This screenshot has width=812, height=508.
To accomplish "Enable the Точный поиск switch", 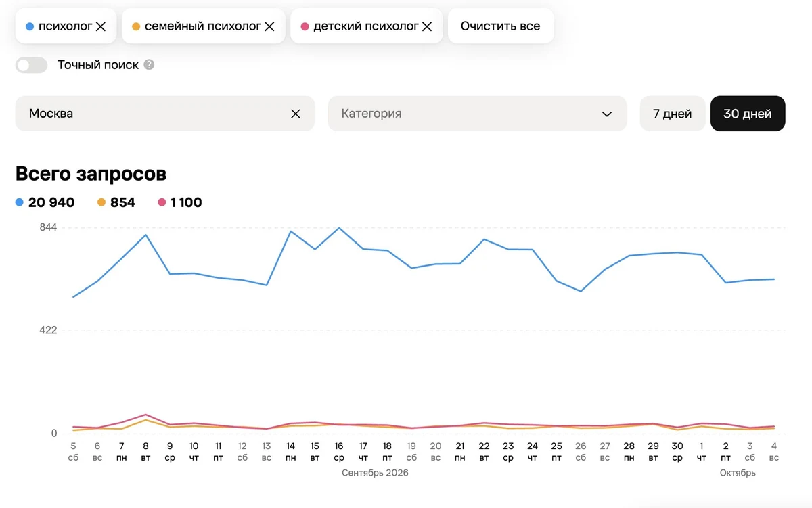I will pos(32,65).
